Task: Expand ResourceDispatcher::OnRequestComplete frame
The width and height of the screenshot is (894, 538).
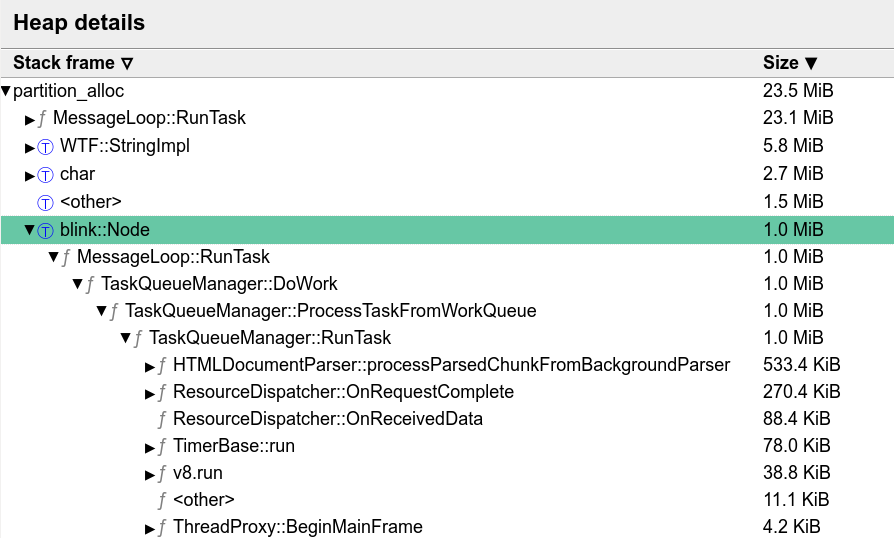Action: tap(150, 393)
